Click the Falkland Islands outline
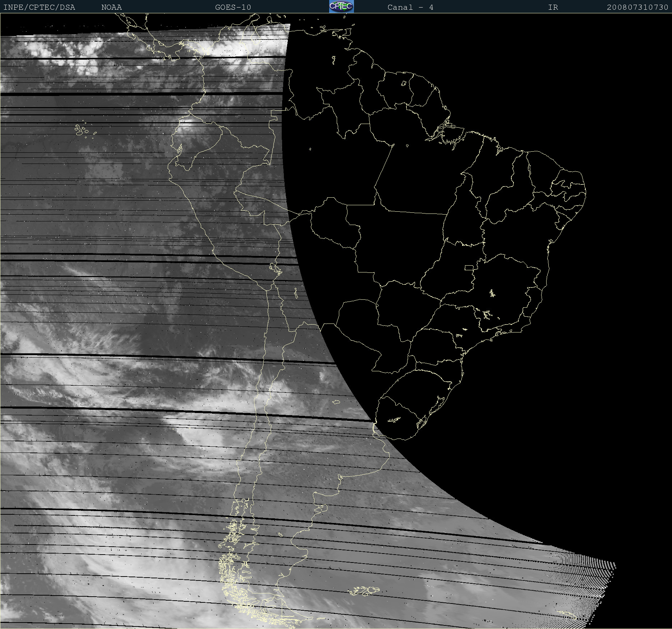This screenshot has height=629, width=672. tap(363, 591)
